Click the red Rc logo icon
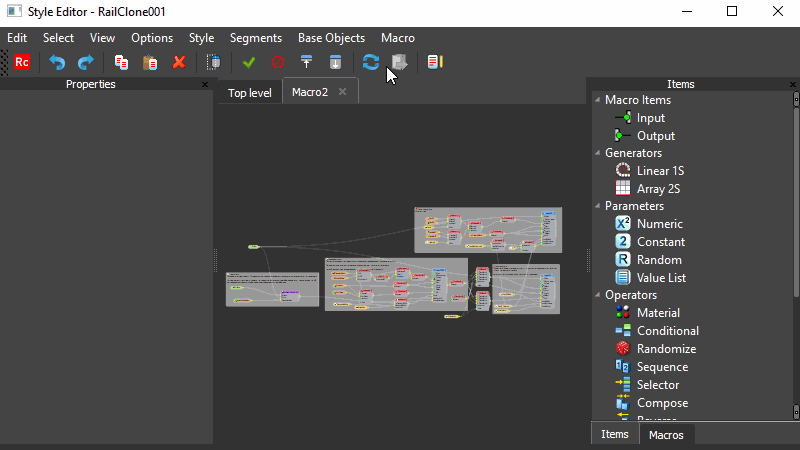 click(22, 62)
